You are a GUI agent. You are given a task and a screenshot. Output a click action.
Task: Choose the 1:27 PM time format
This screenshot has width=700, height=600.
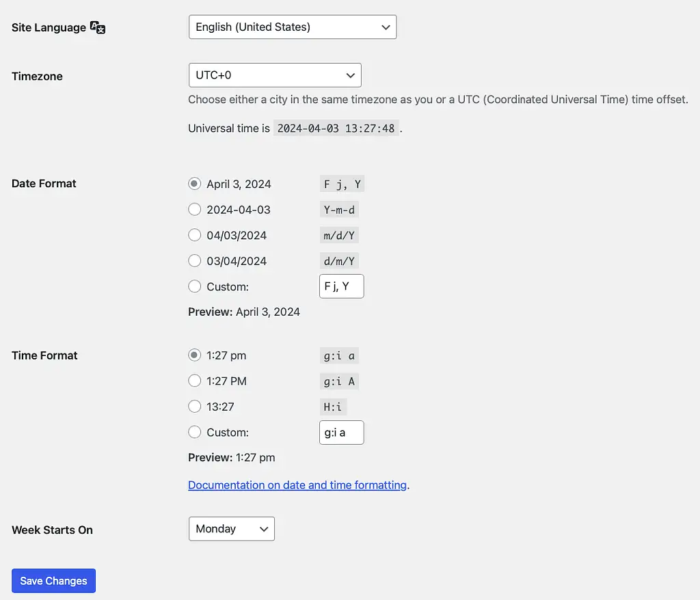pos(194,381)
